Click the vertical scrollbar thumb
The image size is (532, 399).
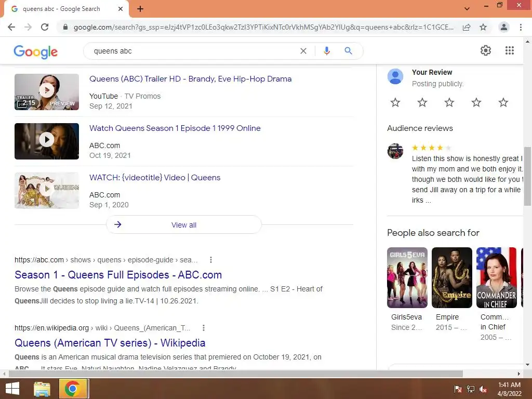pyautogui.click(x=528, y=177)
